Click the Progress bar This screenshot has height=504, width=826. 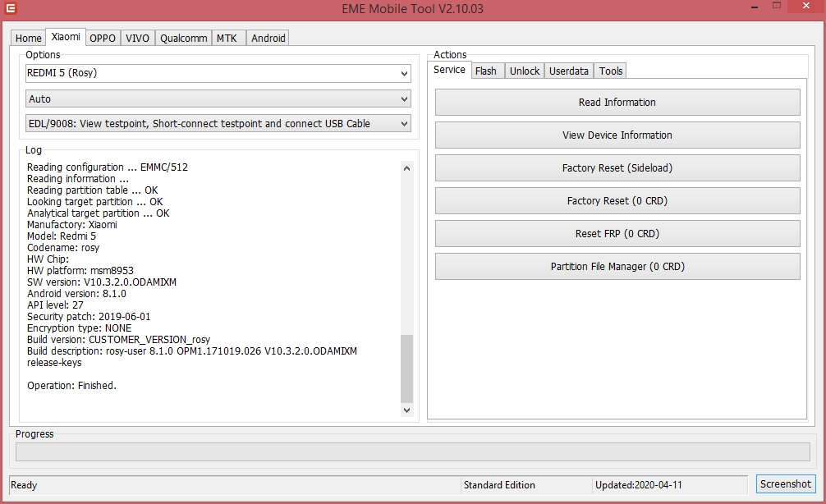[412, 451]
